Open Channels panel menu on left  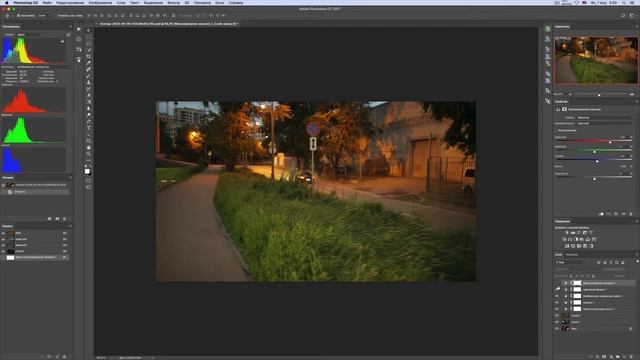tap(70, 226)
